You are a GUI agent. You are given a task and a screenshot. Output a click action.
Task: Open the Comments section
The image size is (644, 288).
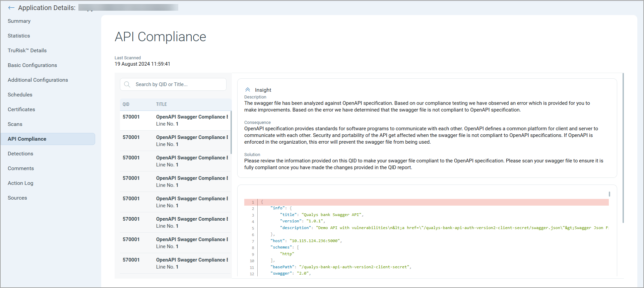click(x=21, y=168)
